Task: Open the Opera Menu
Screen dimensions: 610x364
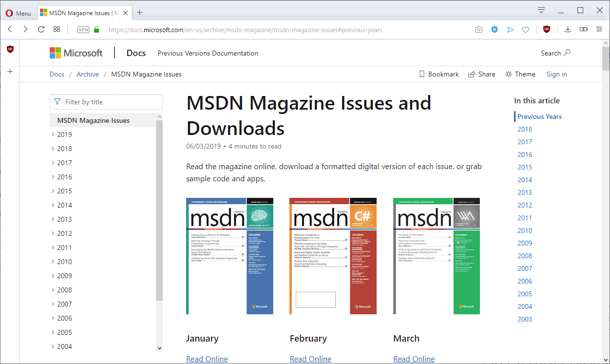Action: click(18, 13)
